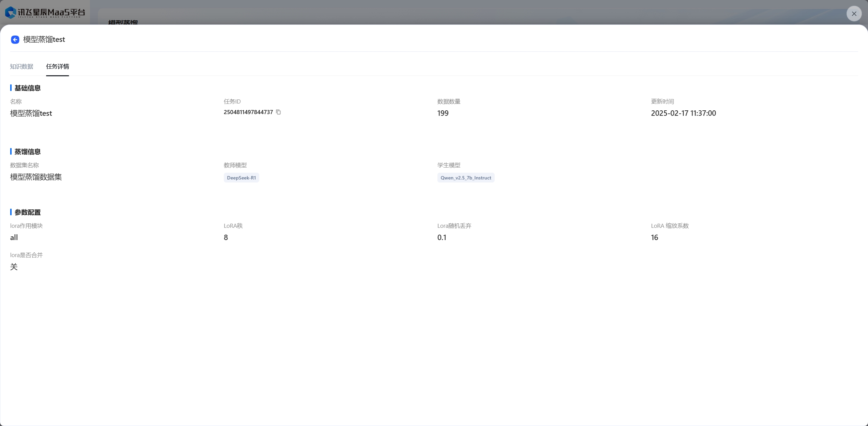The width and height of the screenshot is (868, 426).
Task: Click the Lora dropout value 0.1
Action: (442, 237)
